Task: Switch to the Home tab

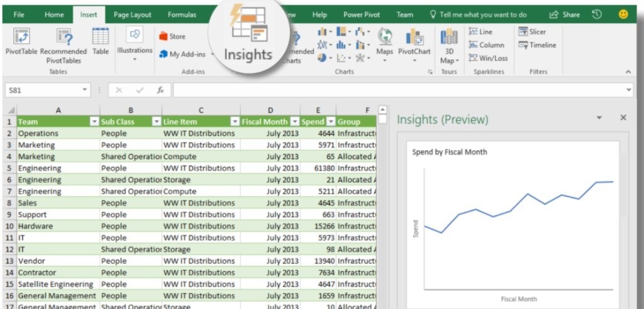Action: [x=54, y=15]
